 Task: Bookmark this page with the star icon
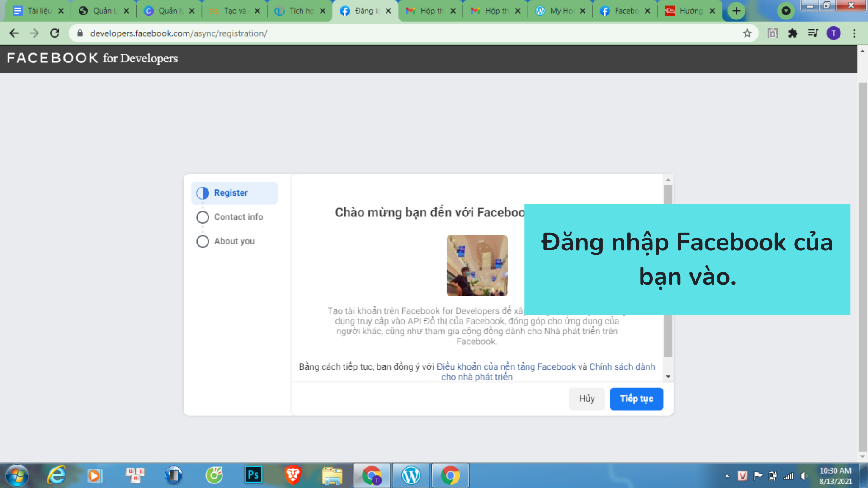point(747,33)
